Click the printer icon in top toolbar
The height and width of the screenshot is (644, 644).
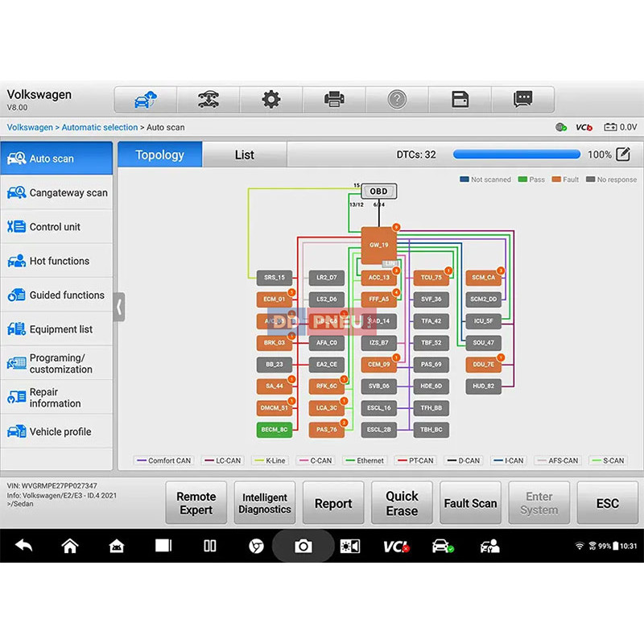tap(334, 100)
